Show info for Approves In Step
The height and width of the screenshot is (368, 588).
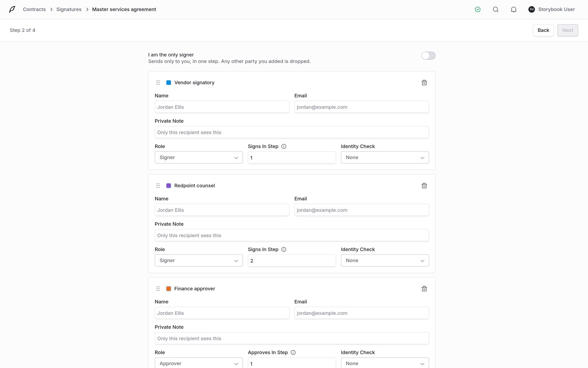(x=293, y=352)
